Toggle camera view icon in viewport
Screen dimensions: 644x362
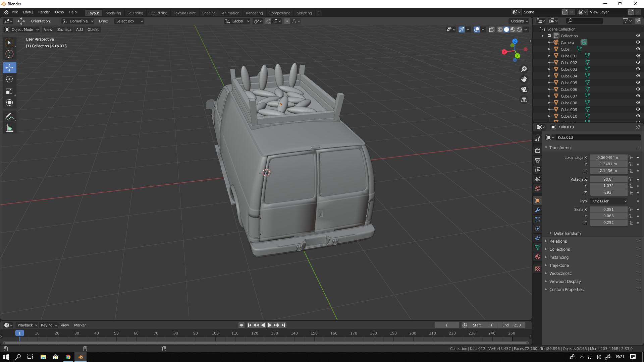tap(524, 89)
